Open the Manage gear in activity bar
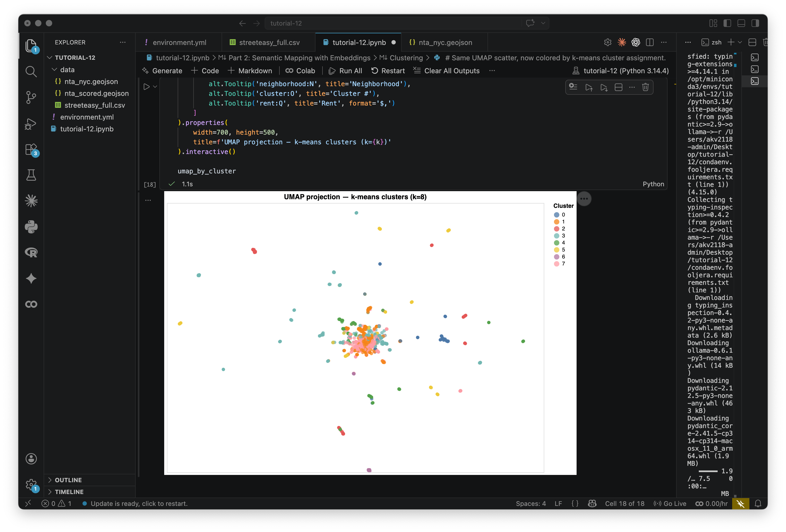 point(31,485)
